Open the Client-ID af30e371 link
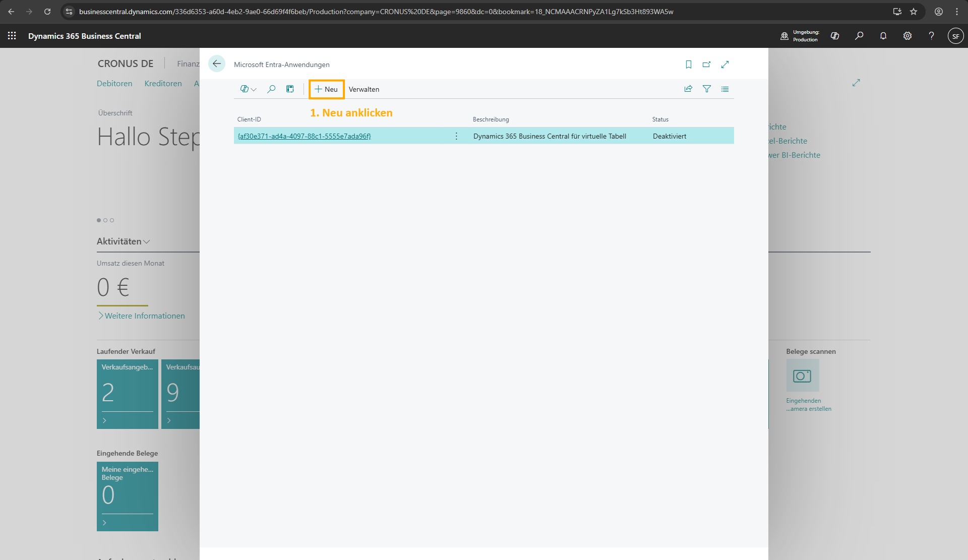968x560 pixels. click(x=304, y=136)
